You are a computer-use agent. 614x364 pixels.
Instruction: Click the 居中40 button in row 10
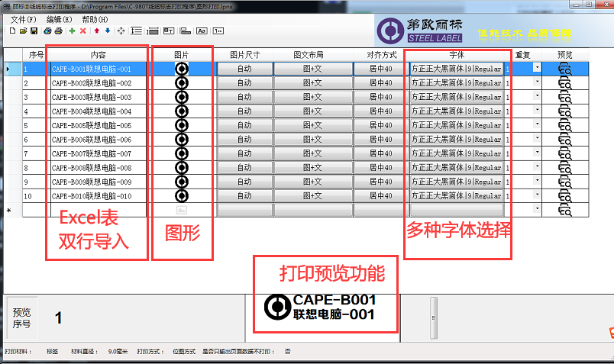(380, 195)
